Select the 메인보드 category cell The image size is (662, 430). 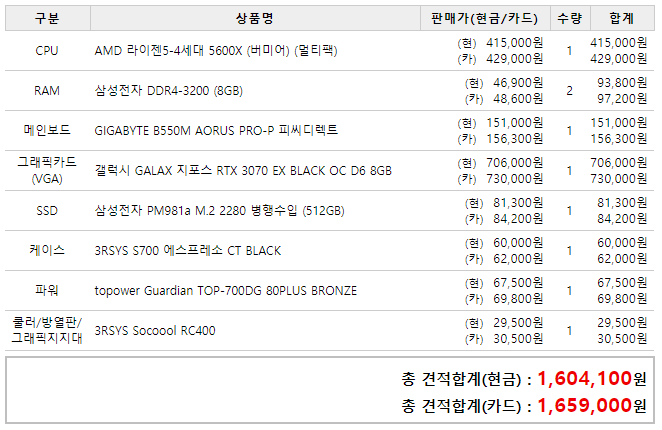(47, 130)
